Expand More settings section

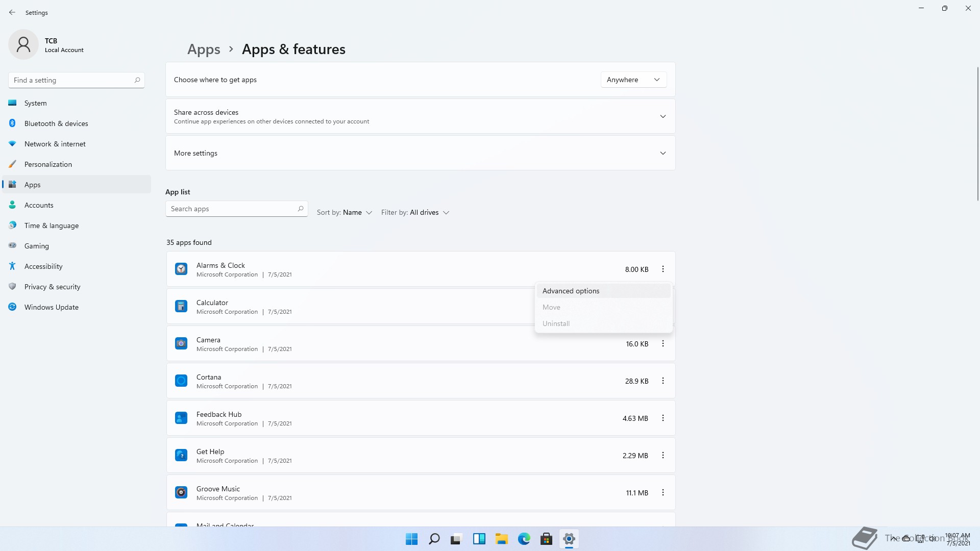(x=421, y=153)
